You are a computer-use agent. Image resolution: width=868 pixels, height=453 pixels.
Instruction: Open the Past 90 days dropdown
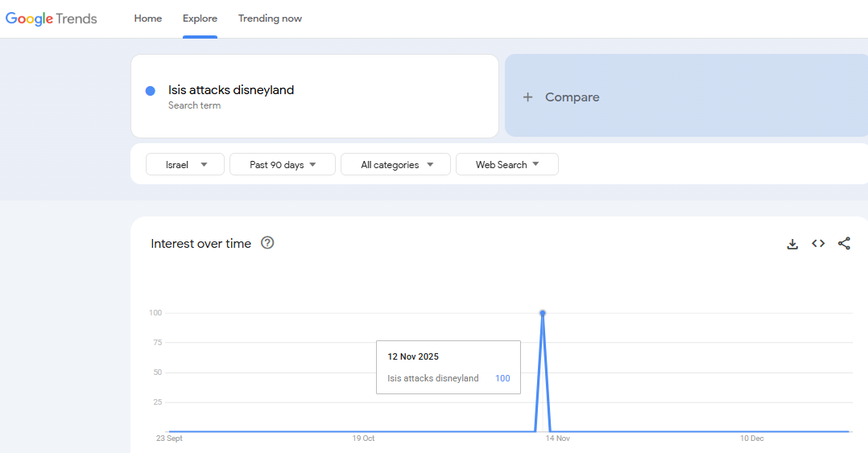point(282,165)
